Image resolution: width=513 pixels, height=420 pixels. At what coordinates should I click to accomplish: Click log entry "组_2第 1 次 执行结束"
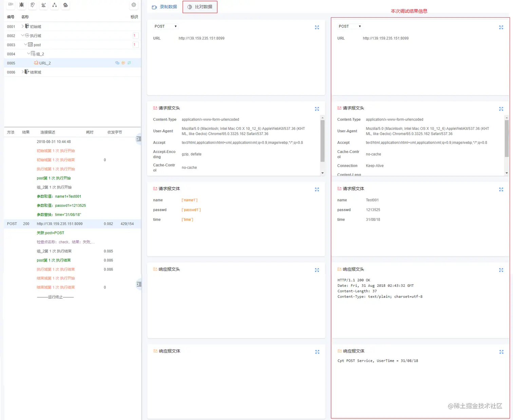pyautogui.click(x=54, y=251)
